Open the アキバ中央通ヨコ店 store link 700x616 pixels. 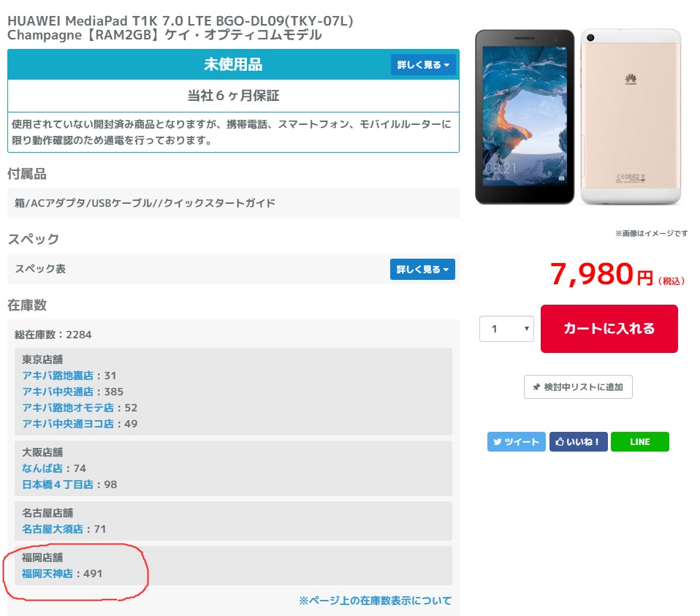[68, 424]
